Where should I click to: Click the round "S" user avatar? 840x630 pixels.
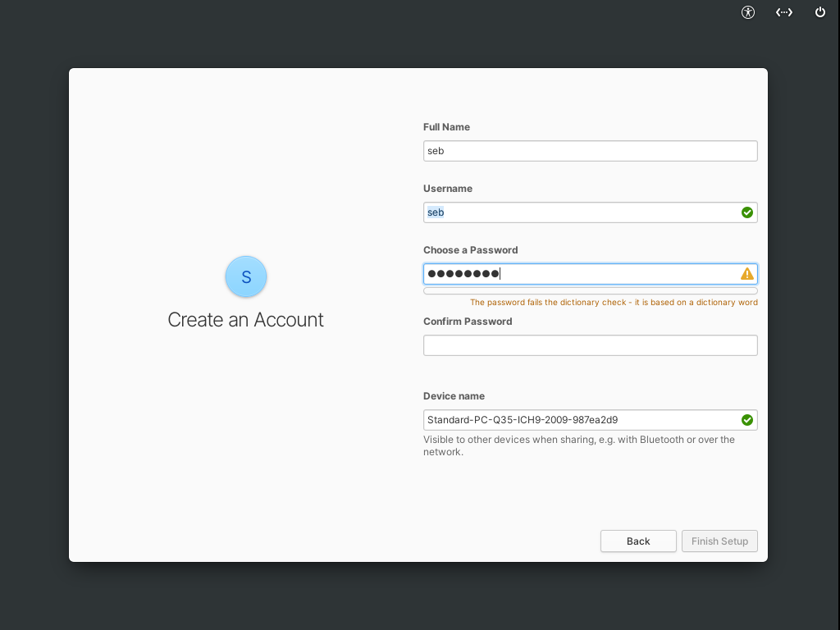pyautogui.click(x=246, y=276)
